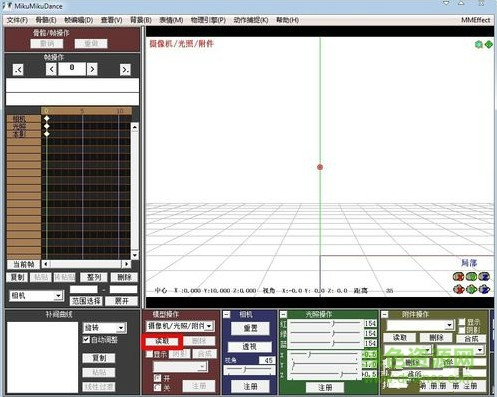The image size is (497, 397).
Task: Open the 相机 dropdown below the timeline
Action: pyautogui.click(x=59, y=295)
